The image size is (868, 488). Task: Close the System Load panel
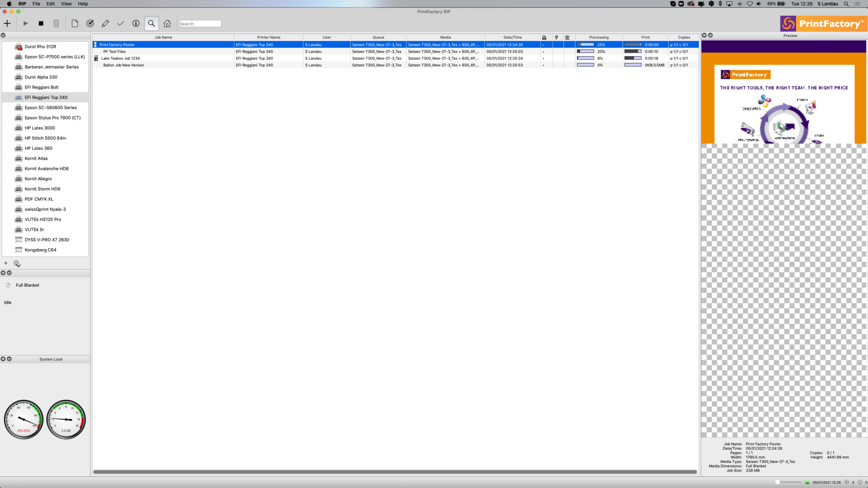point(3,359)
